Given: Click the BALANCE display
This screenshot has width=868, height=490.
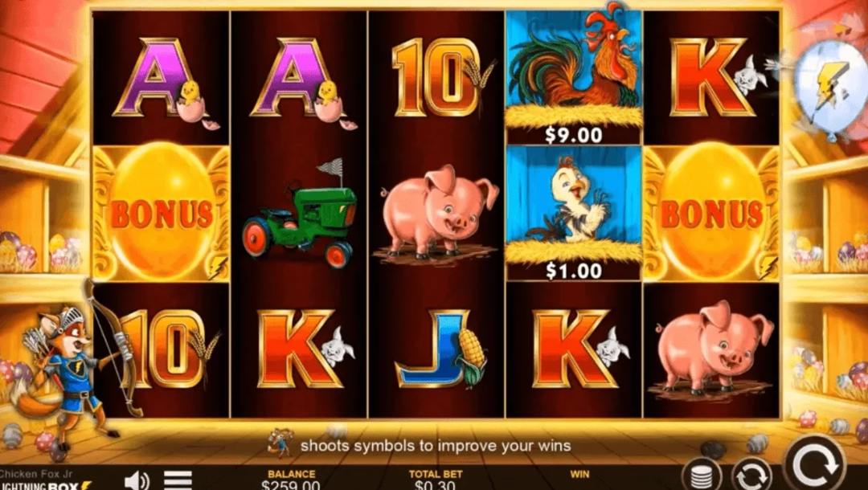Looking at the screenshot, I should [x=291, y=480].
